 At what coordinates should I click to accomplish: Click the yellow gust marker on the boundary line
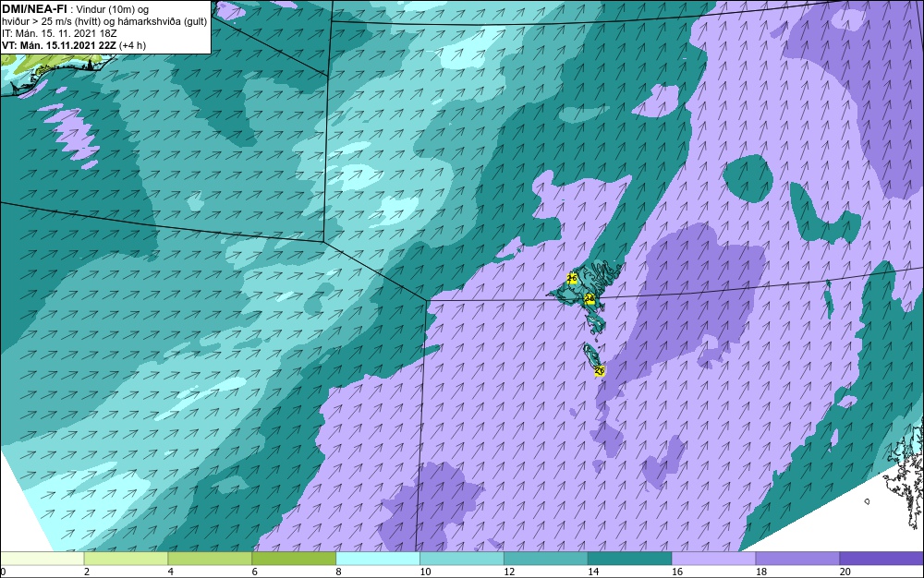pyautogui.click(x=590, y=299)
